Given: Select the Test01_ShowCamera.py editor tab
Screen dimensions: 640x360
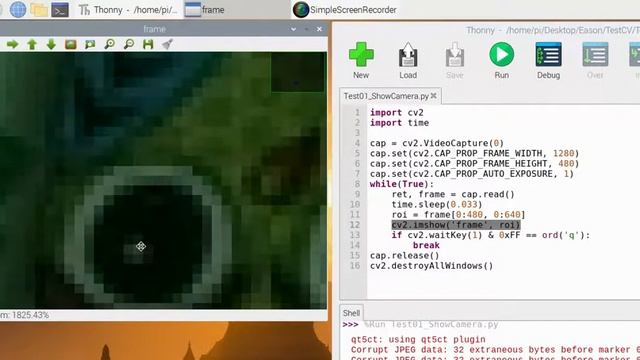Looking at the screenshot, I should coord(386,96).
